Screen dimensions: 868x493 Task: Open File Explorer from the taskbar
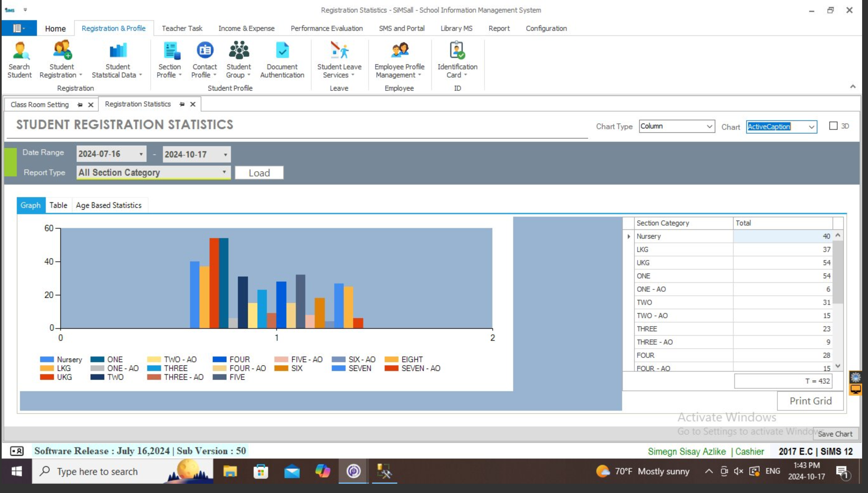point(230,471)
